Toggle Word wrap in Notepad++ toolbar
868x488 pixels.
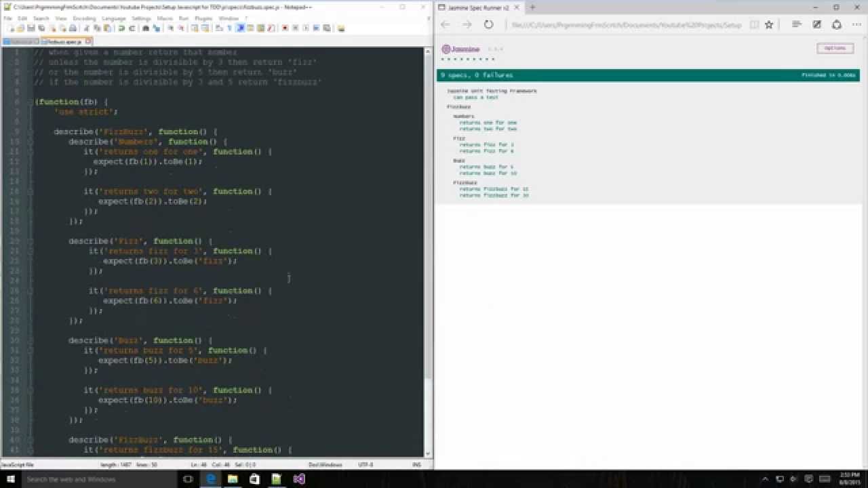point(219,28)
